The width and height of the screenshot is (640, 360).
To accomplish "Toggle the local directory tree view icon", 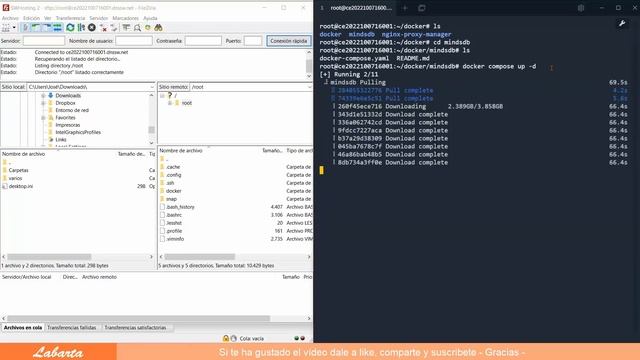I will [36, 28].
